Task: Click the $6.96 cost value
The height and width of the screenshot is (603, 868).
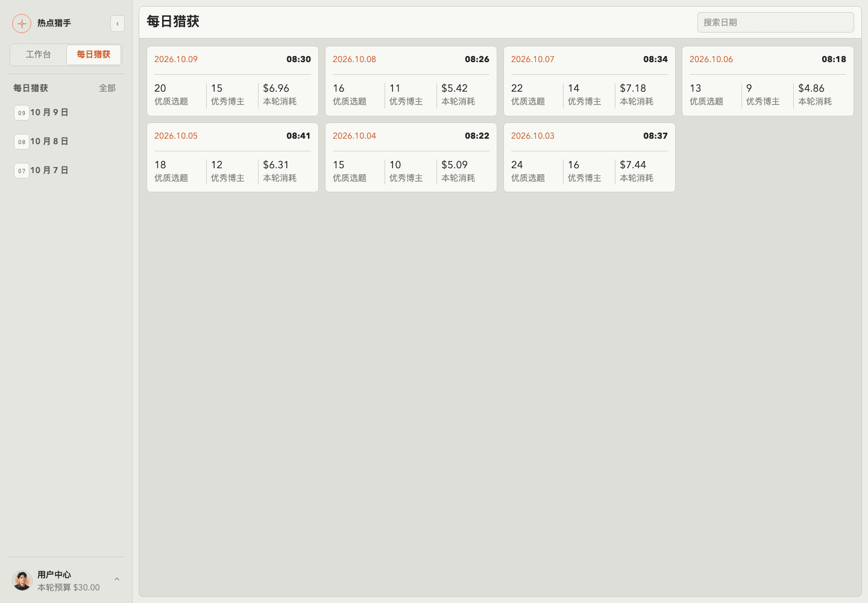Action: 276,88
